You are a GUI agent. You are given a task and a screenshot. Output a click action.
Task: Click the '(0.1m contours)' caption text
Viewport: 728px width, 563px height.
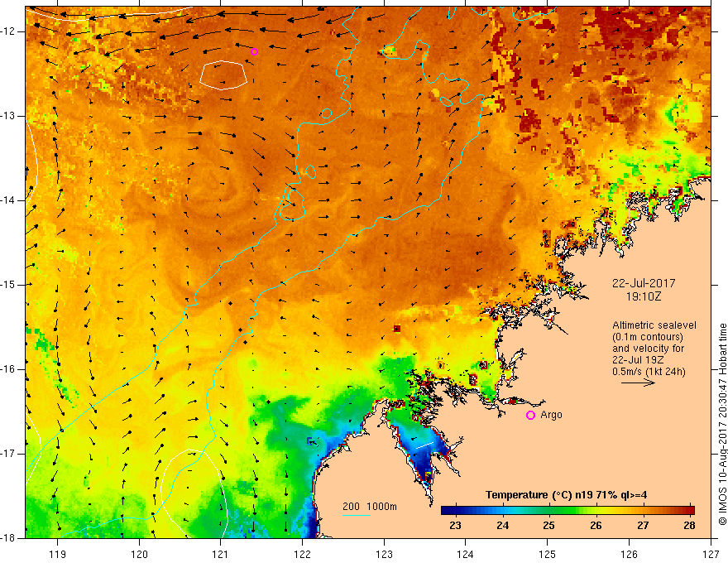point(648,337)
